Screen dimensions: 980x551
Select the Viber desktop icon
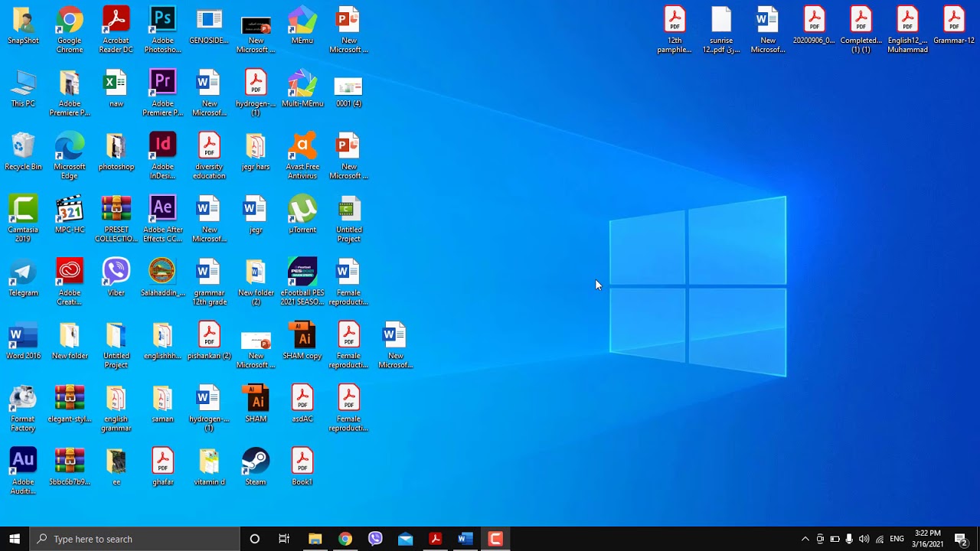(116, 278)
